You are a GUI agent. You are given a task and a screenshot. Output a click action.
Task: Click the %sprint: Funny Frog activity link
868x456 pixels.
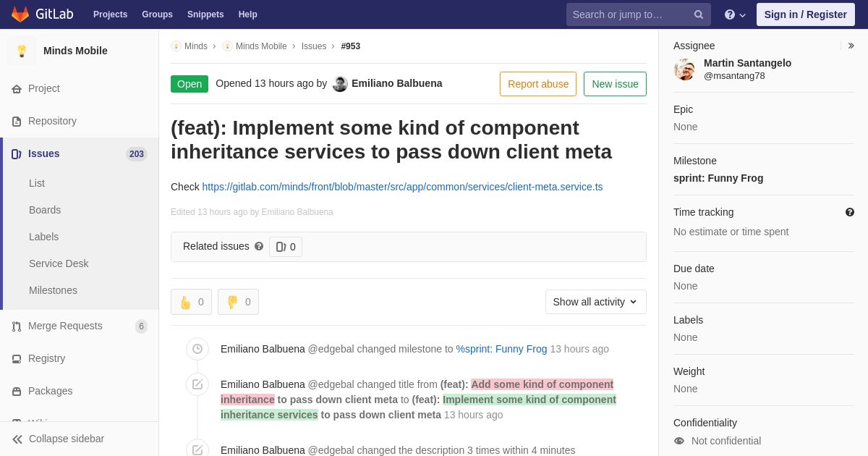tap(501, 349)
